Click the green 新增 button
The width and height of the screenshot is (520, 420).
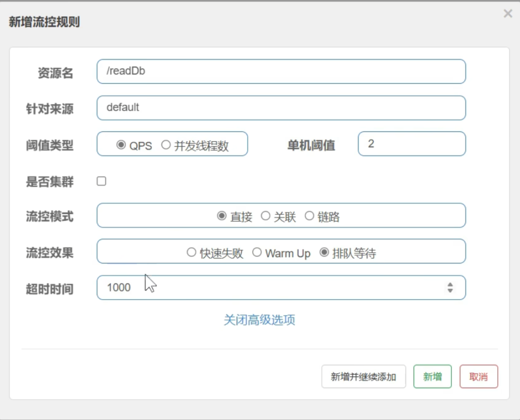click(x=433, y=377)
